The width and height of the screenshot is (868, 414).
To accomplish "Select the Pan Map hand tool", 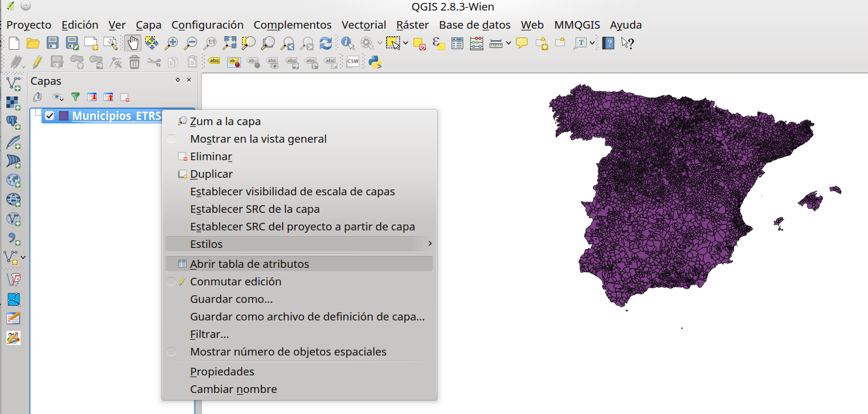I will (133, 43).
